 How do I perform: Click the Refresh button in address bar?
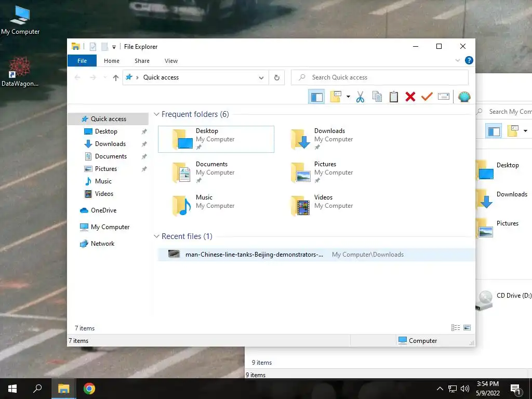click(277, 78)
